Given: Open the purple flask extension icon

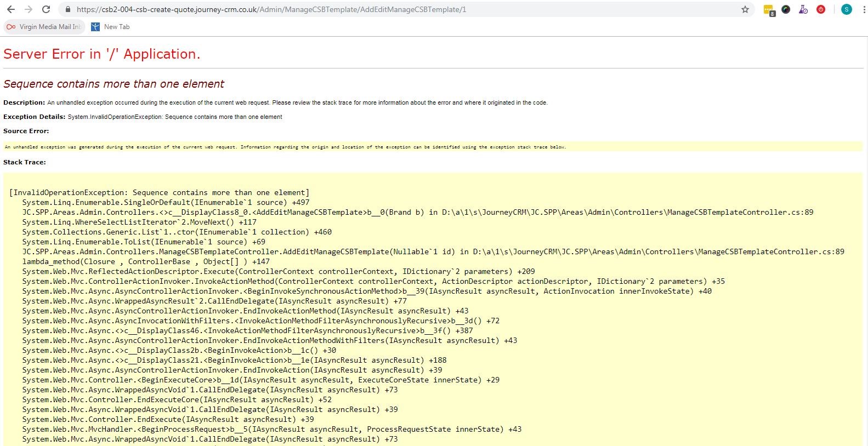Looking at the screenshot, I should click(803, 9).
